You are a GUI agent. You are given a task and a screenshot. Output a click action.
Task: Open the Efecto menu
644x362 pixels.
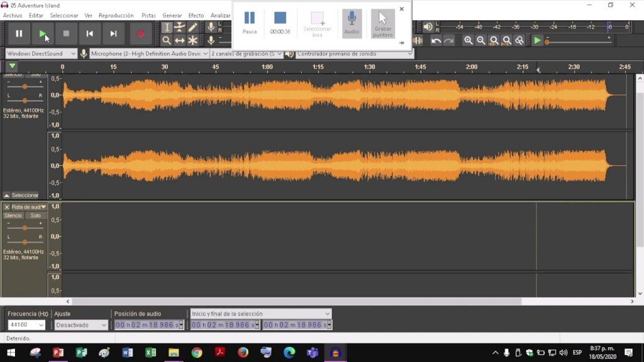coord(196,15)
